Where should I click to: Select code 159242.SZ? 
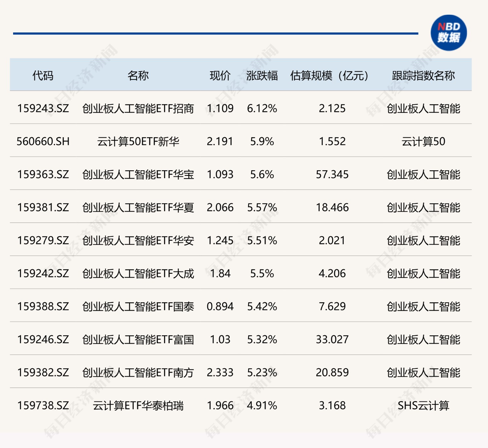point(43,273)
